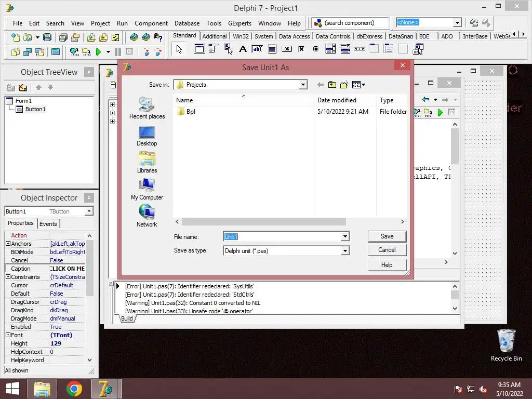Open the Save in Projects dropdown

303,85
